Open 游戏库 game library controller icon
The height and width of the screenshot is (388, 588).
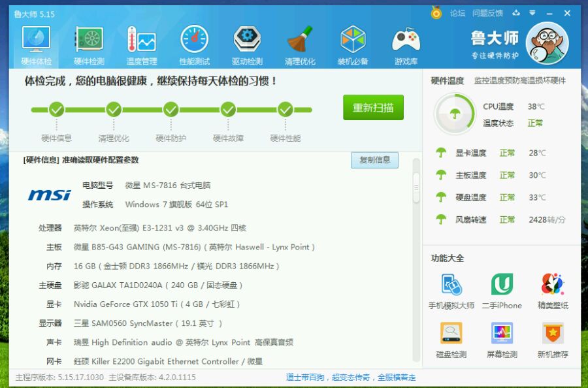click(x=406, y=45)
